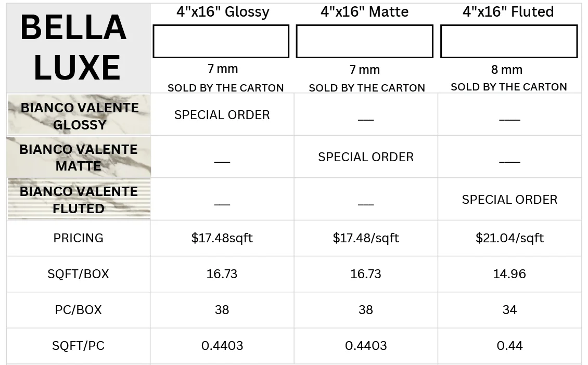
Task: Select the $21.04/sqft Fluted price
Action: [509, 238]
